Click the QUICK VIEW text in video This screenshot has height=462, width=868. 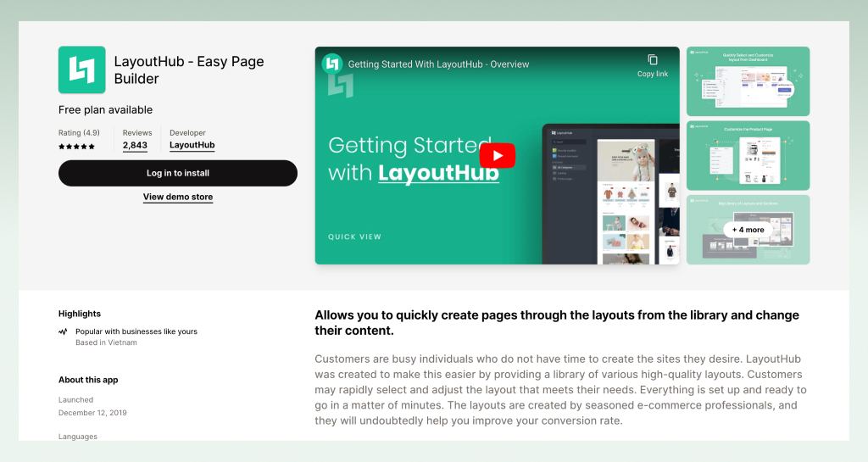coord(354,237)
